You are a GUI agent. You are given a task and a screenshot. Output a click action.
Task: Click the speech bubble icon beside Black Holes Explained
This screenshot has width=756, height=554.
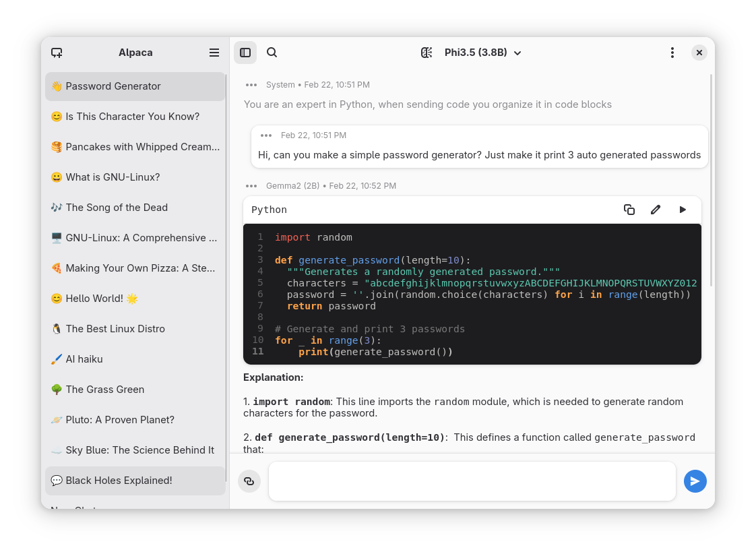coord(57,481)
